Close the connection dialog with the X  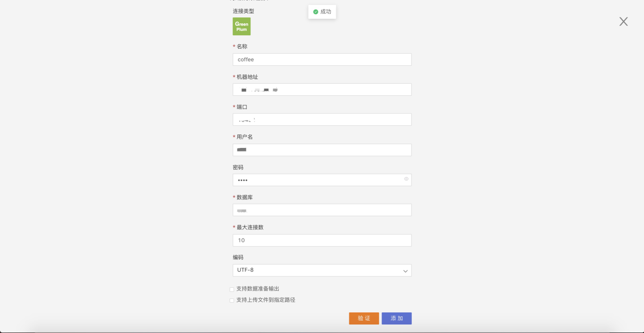[623, 21]
